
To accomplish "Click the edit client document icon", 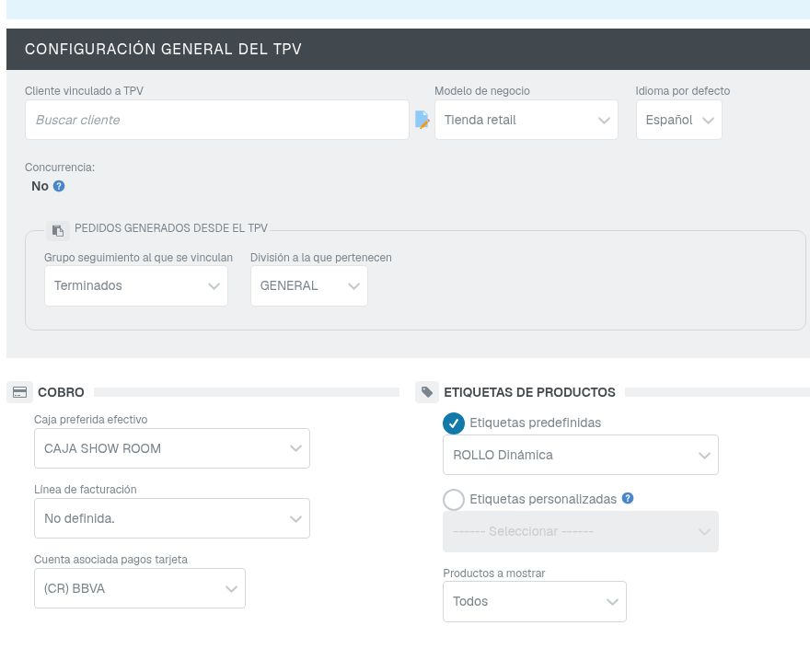I will [x=422, y=120].
